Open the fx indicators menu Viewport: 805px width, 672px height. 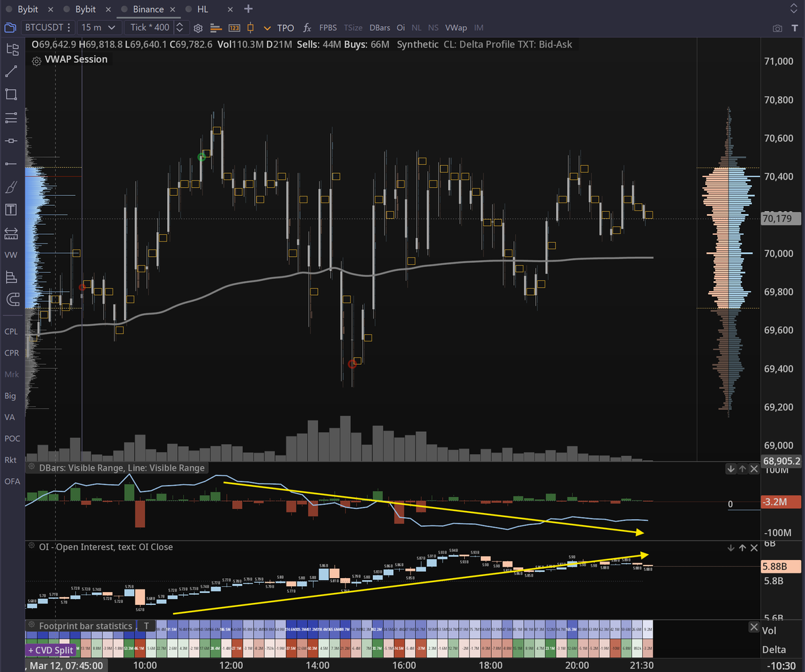[307, 28]
